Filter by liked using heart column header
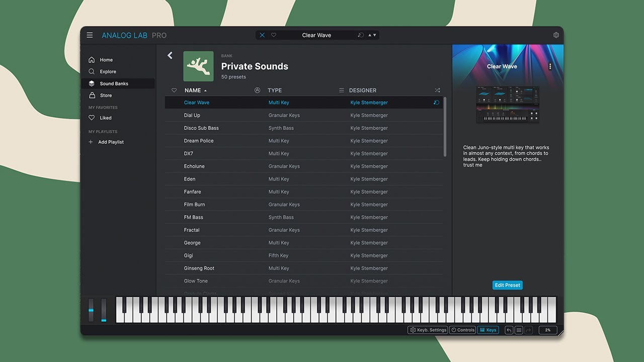The width and height of the screenshot is (644, 362). [x=174, y=90]
